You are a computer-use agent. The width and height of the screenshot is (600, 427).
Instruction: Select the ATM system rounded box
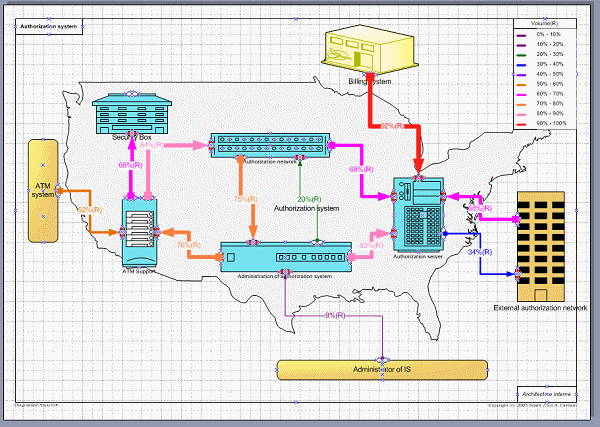tap(43, 191)
